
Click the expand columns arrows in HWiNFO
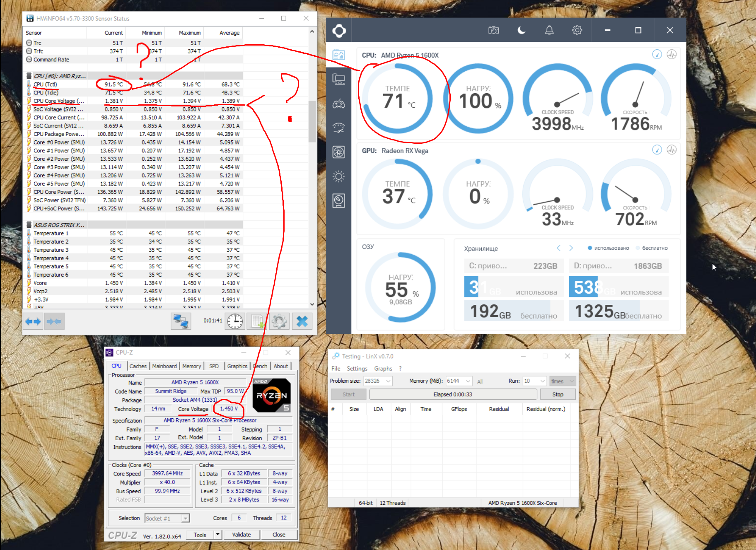pos(33,321)
